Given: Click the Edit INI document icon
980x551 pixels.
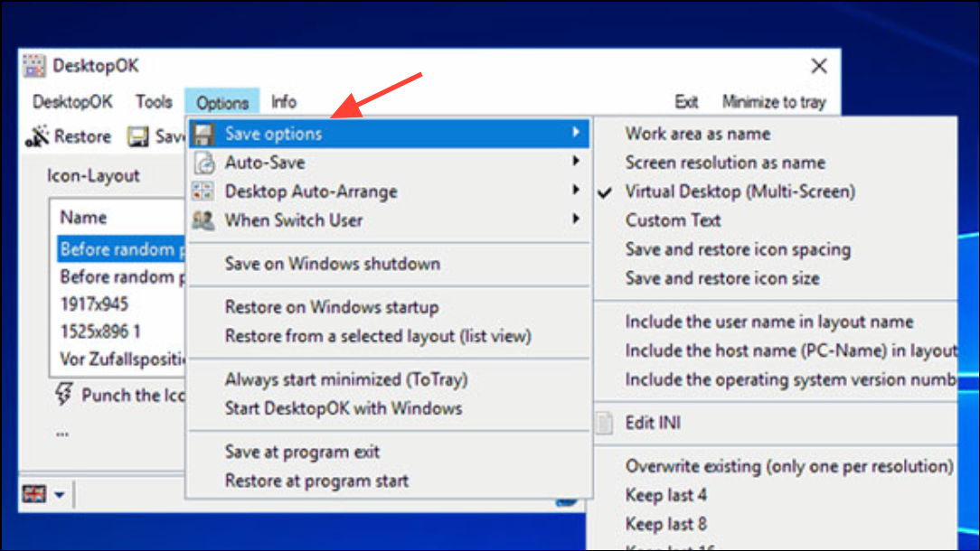Looking at the screenshot, I should 605,423.
